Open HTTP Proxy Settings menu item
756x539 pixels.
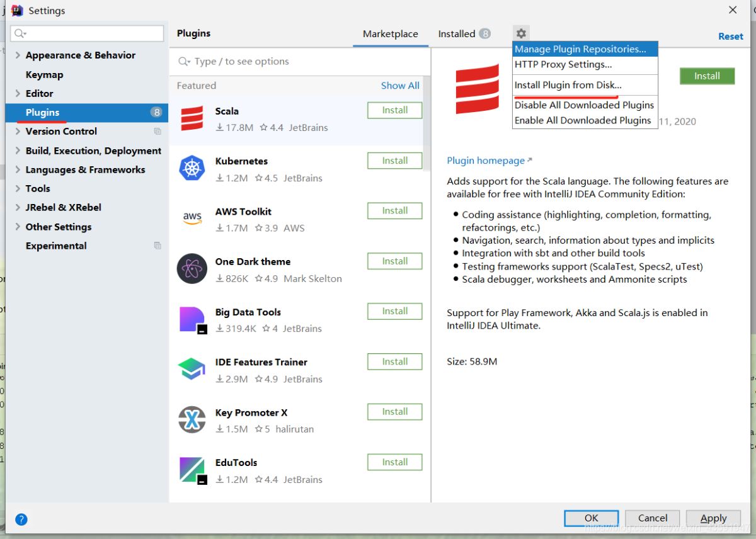point(585,64)
